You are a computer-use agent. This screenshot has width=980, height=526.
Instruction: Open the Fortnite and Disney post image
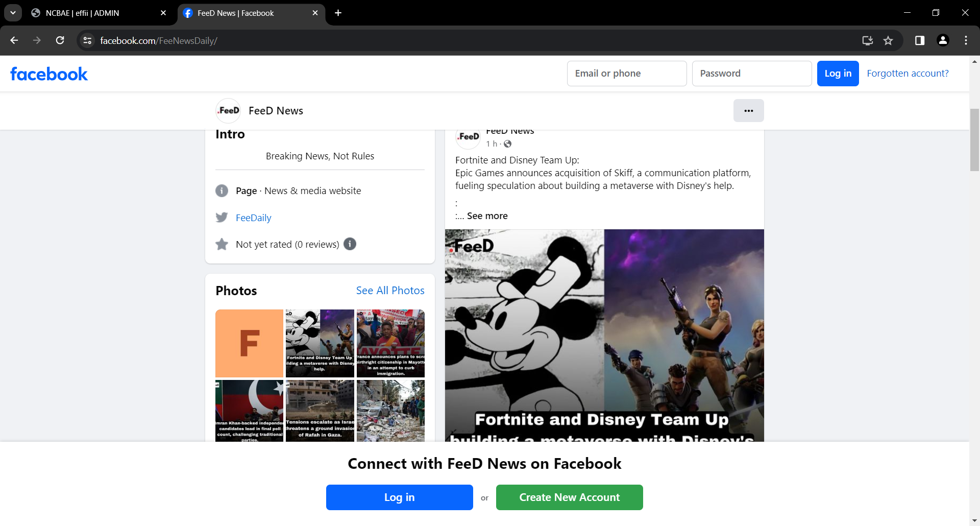604,336
